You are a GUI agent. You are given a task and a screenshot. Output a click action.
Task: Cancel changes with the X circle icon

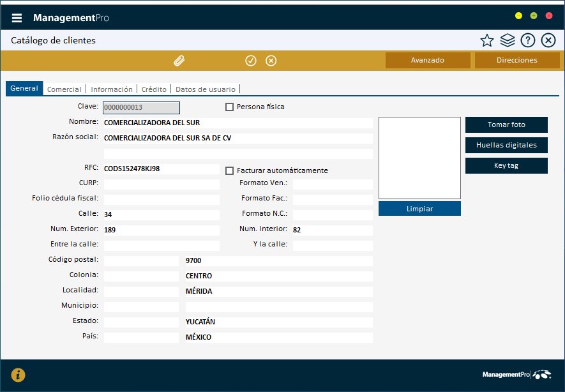click(271, 61)
